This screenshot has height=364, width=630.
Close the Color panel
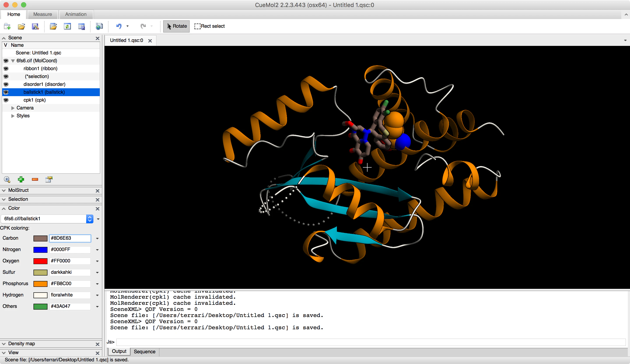[98, 209]
